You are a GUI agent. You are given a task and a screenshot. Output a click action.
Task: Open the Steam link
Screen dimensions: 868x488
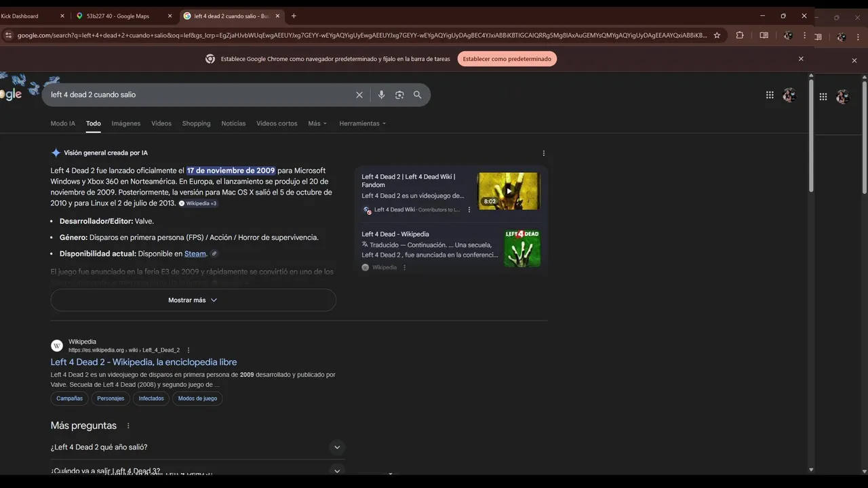pyautogui.click(x=195, y=253)
